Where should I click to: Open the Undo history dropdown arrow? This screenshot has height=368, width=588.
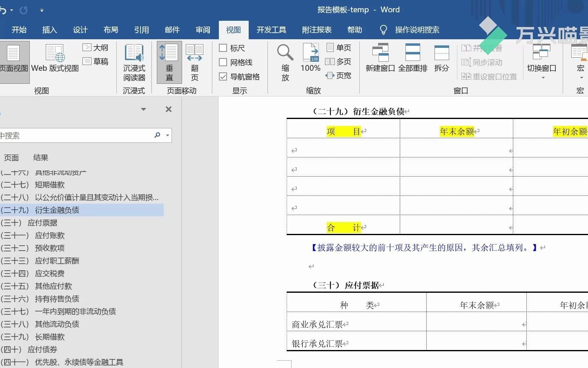click(11, 10)
